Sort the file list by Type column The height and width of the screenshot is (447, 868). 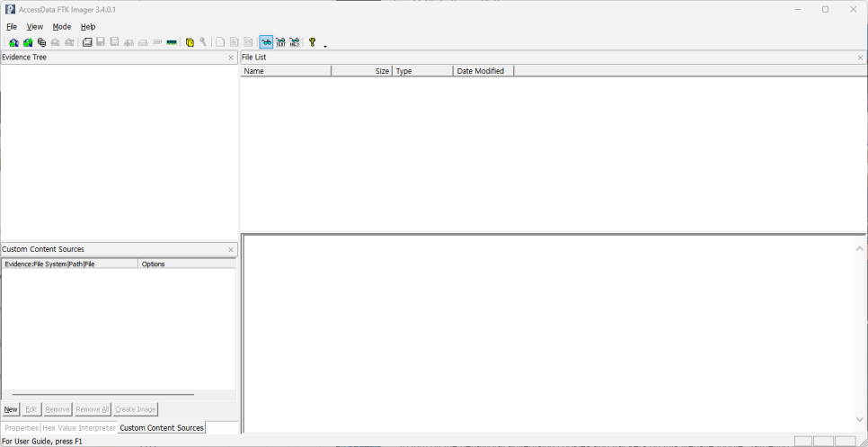coord(423,71)
